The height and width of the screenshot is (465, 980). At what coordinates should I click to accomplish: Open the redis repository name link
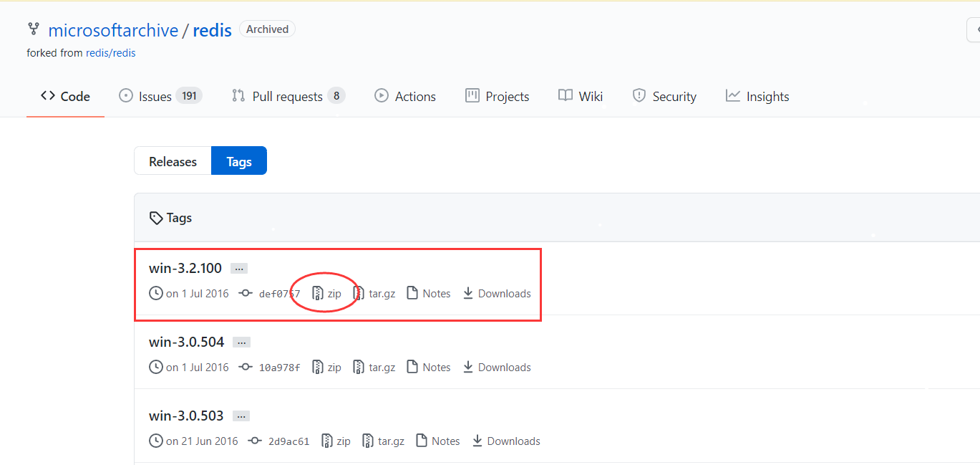coord(213,30)
